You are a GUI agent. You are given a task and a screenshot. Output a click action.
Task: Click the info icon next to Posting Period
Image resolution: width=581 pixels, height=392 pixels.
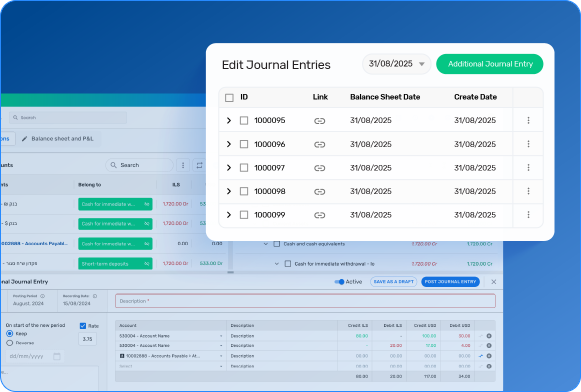click(x=43, y=296)
